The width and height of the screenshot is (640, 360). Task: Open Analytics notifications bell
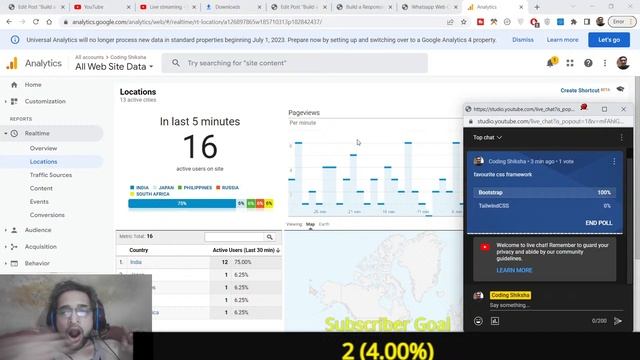click(551, 62)
